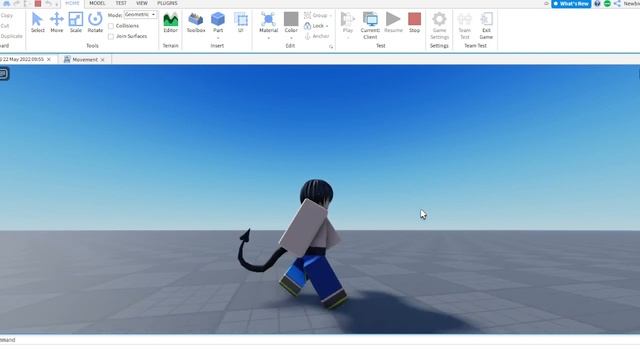This screenshot has width=640, height=360.
Task: Click the Copy button
Action: [7, 16]
